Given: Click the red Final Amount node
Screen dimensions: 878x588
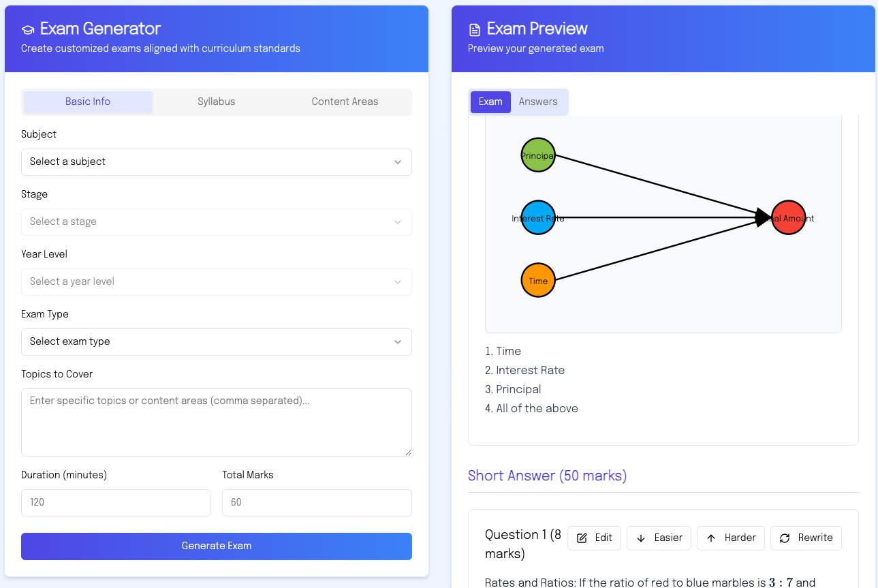Looking at the screenshot, I should 789,218.
